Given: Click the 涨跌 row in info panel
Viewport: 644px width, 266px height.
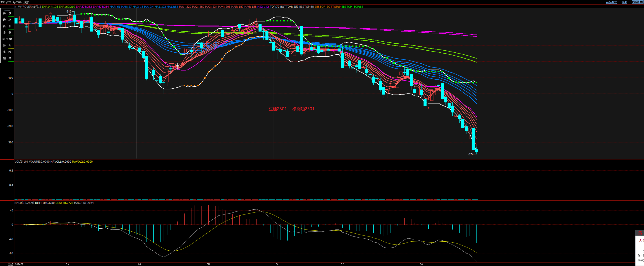Looking at the screenshot, I should tap(7, 52).
